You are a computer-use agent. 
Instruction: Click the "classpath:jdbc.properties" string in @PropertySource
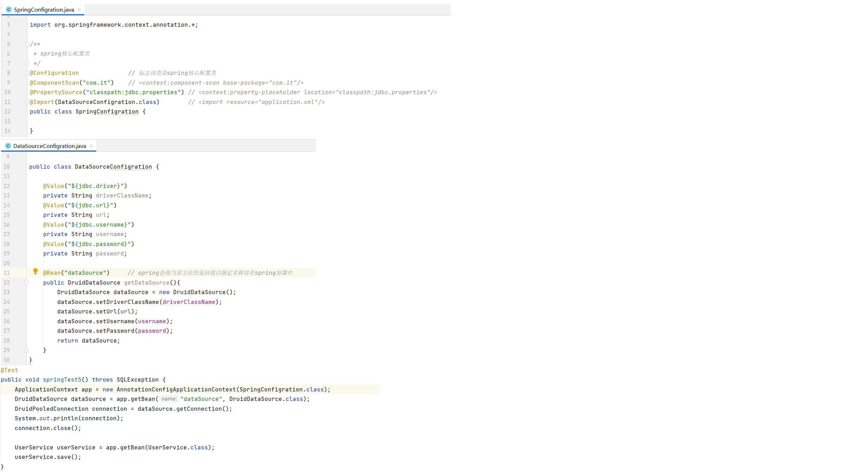pos(133,92)
